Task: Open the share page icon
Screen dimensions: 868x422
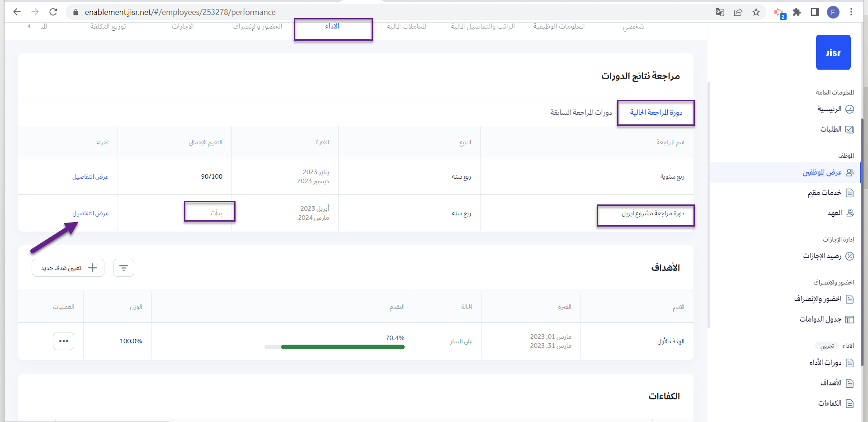Action: pyautogui.click(x=738, y=12)
